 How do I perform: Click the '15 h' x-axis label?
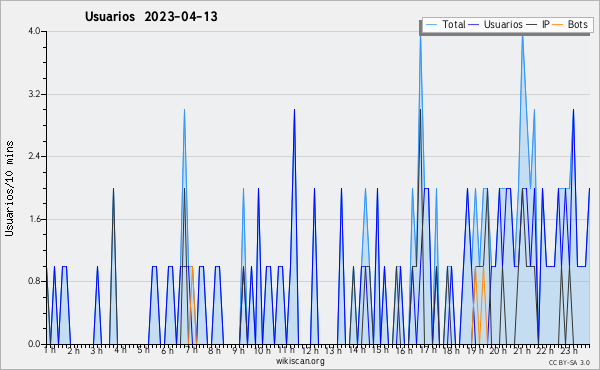click(380, 350)
